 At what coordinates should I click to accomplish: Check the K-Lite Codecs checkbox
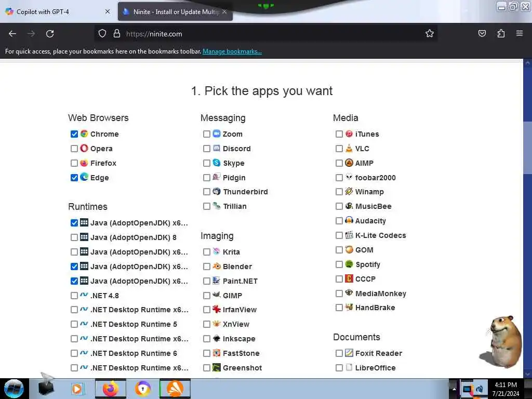[339, 235]
